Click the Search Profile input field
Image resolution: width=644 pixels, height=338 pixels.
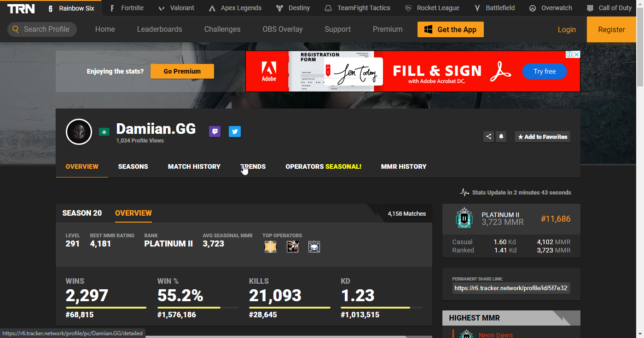pyautogui.click(x=46, y=29)
